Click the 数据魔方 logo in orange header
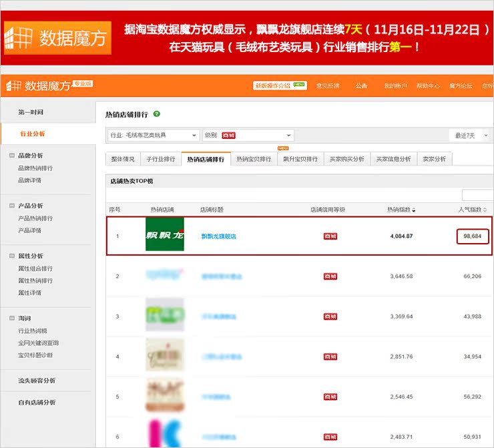Screen dimensions: 494x448 49,85
